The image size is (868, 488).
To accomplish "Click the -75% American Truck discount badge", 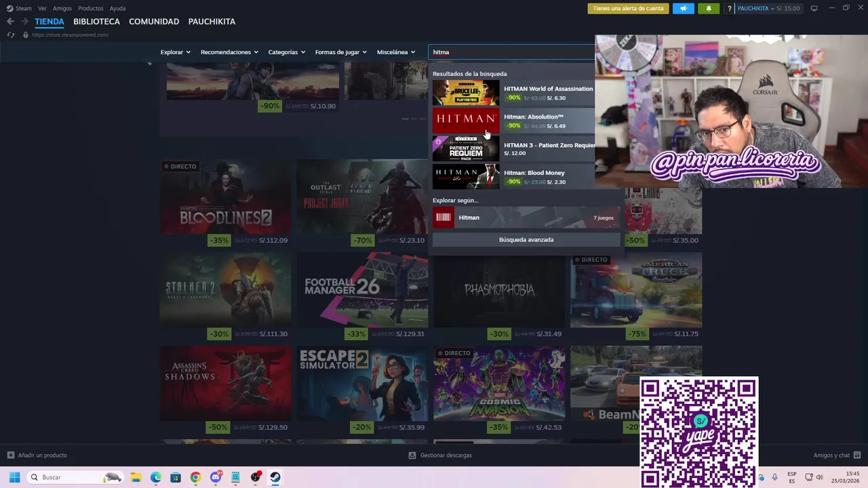I will click(637, 334).
